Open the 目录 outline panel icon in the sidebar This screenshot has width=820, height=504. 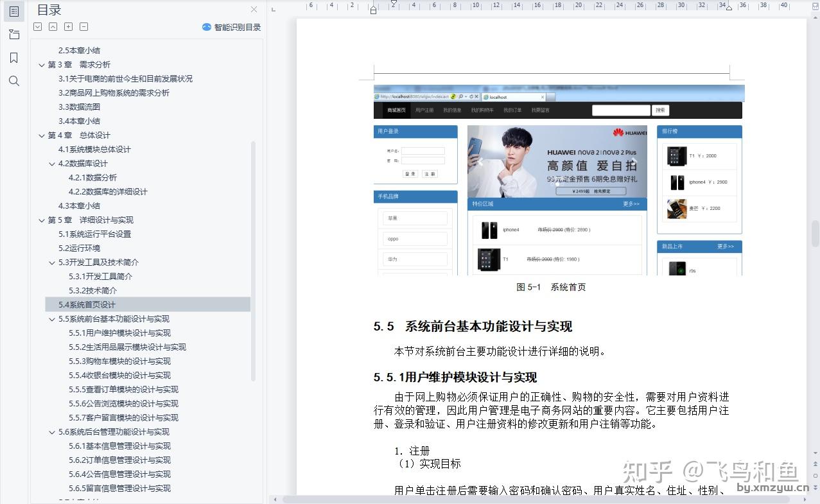point(14,12)
